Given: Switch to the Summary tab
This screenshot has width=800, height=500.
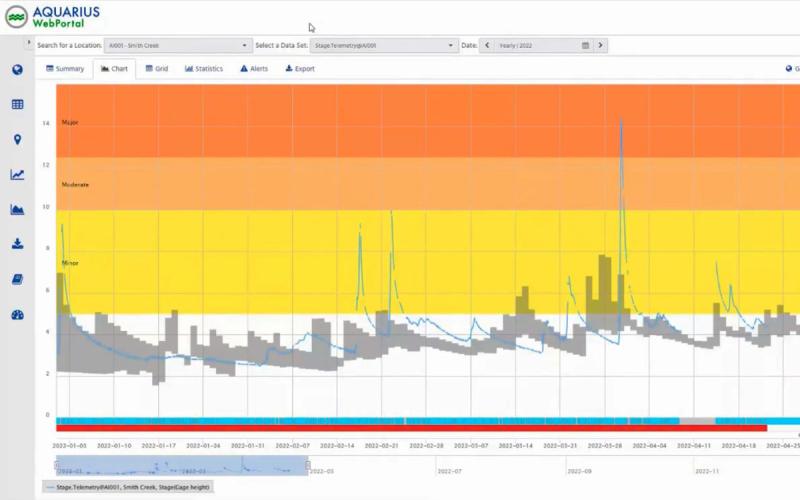Looking at the screenshot, I should (65, 69).
